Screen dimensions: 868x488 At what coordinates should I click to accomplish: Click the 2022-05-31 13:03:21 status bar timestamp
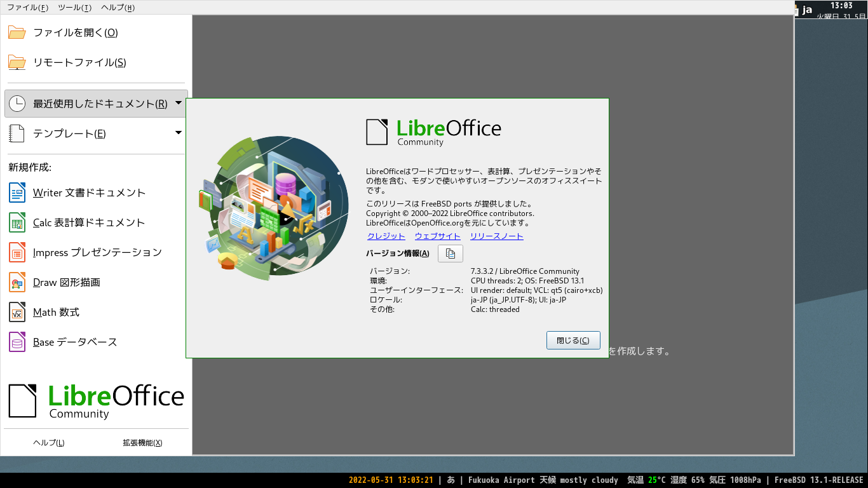click(391, 480)
